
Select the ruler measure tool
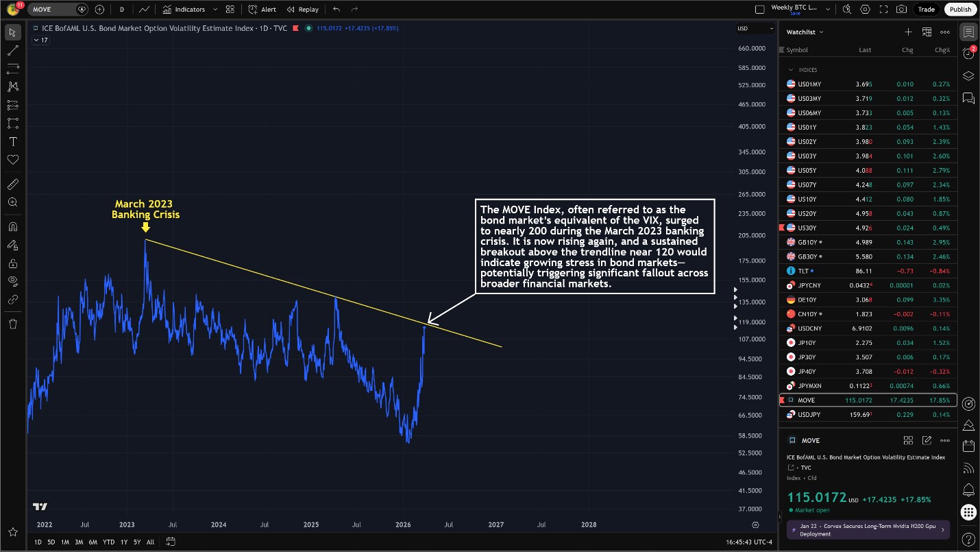12,184
